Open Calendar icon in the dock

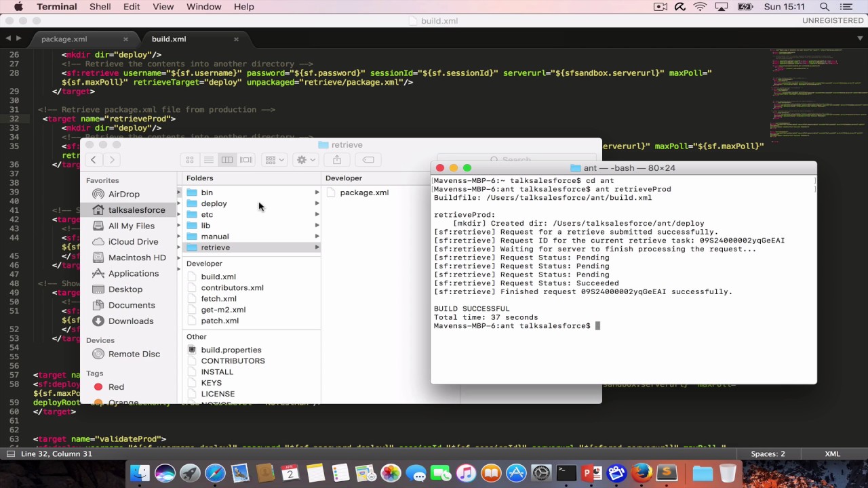point(290,473)
